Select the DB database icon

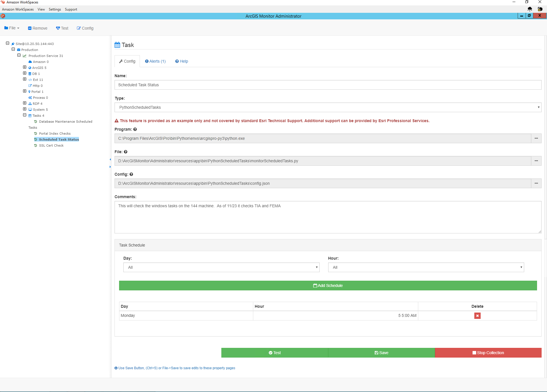click(x=30, y=74)
